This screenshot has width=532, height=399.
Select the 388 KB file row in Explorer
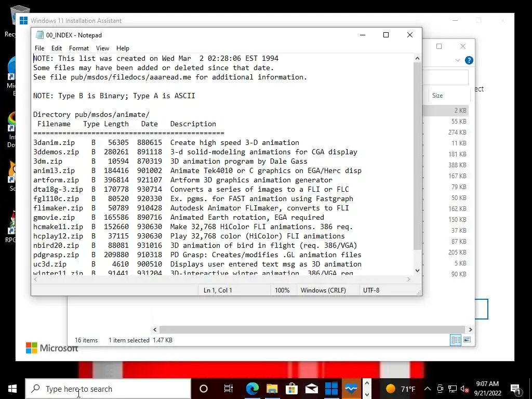(x=446, y=165)
